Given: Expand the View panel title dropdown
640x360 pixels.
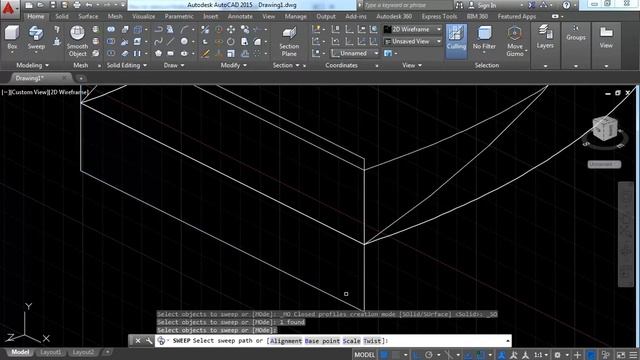Looking at the screenshot, I should click(x=412, y=65).
